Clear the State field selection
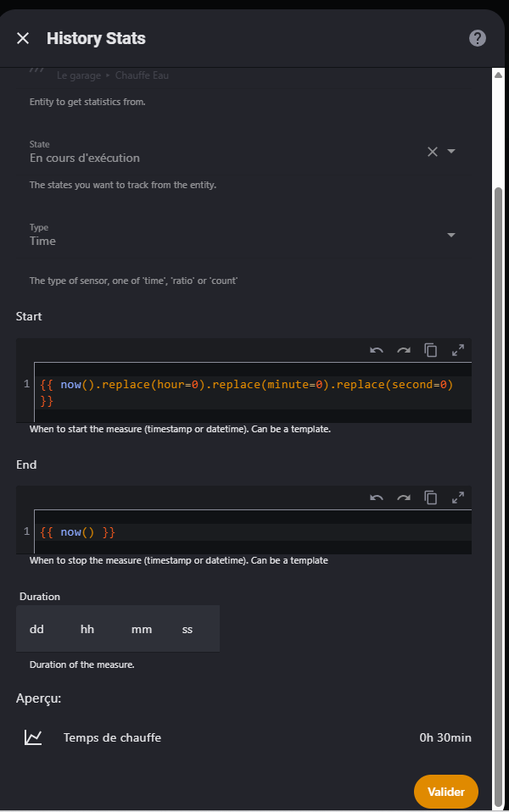This screenshot has height=812, width=509. pyautogui.click(x=432, y=152)
